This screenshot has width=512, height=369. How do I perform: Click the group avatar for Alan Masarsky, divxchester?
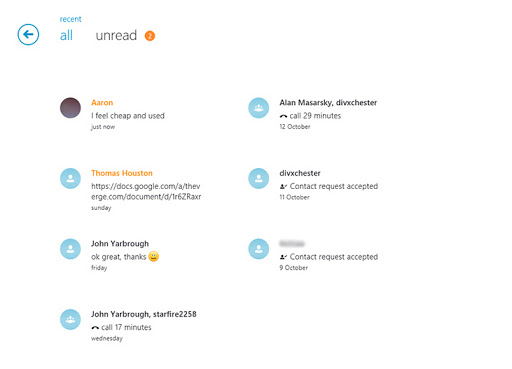click(x=259, y=108)
